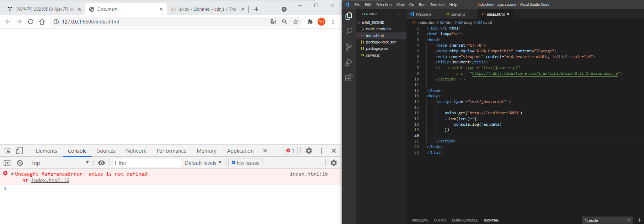
Task: Open VS Code Run and Debug icon
Action: coord(349,62)
